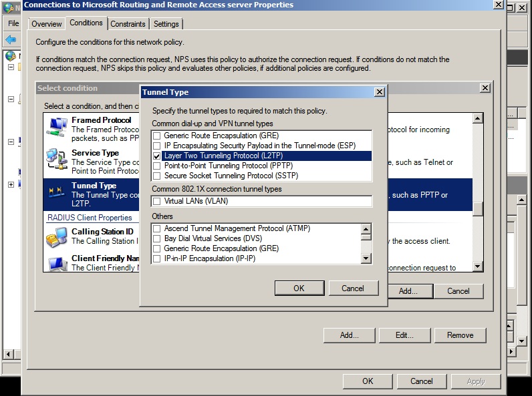Click condition list scroll up arrow
The height and width of the screenshot is (396, 532).
(x=478, y=118)
